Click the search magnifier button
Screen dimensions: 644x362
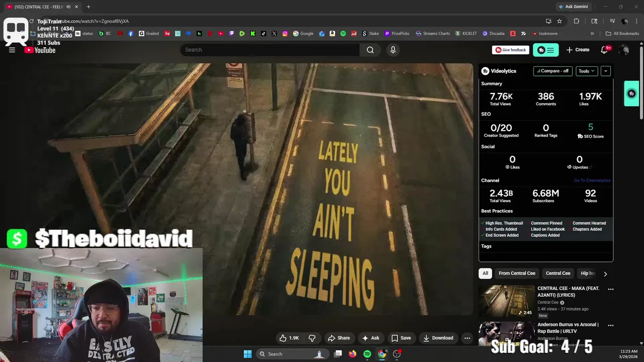(x=370, y=50)
